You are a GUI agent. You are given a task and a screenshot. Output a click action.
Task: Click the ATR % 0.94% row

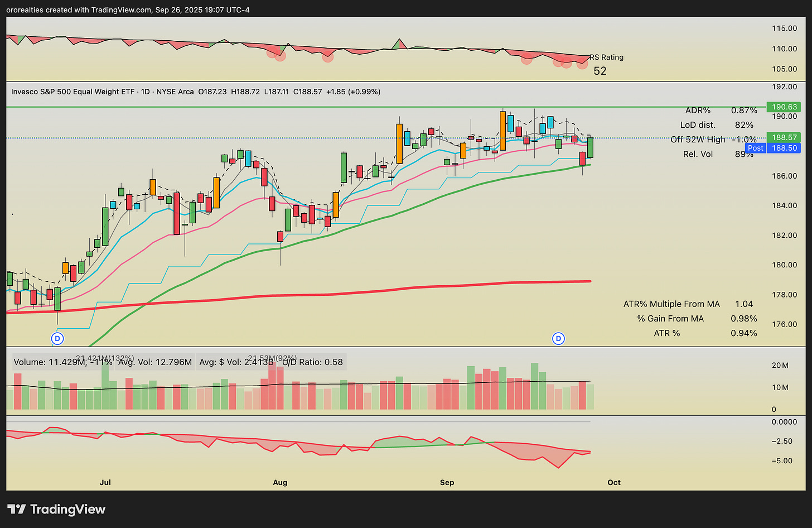[705, 333]
